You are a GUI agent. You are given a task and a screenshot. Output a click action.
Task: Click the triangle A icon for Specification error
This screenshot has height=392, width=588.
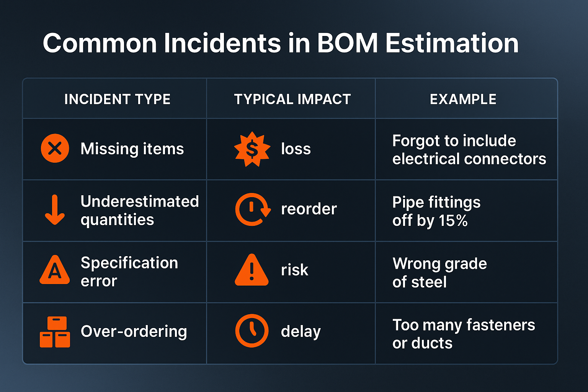tap(55, 270)
